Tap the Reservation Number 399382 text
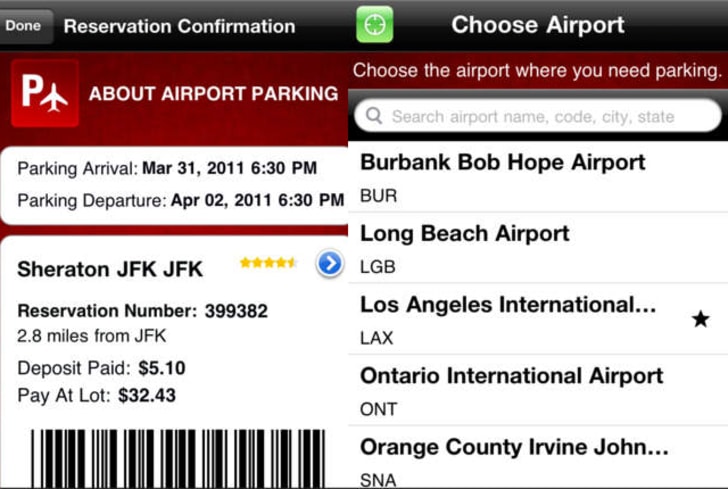This screenshot has width=728, height=489. [143, 311]
